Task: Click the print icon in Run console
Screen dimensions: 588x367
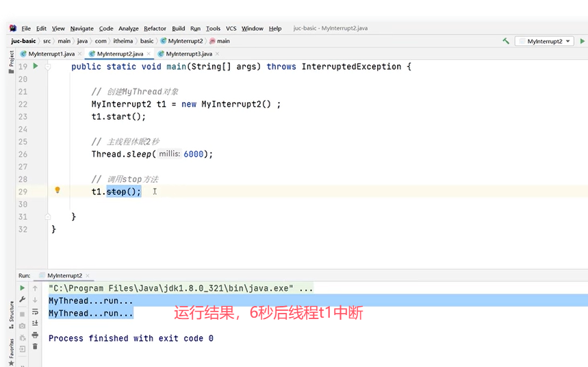Action: pyautogui.click(x=35, y=335)
